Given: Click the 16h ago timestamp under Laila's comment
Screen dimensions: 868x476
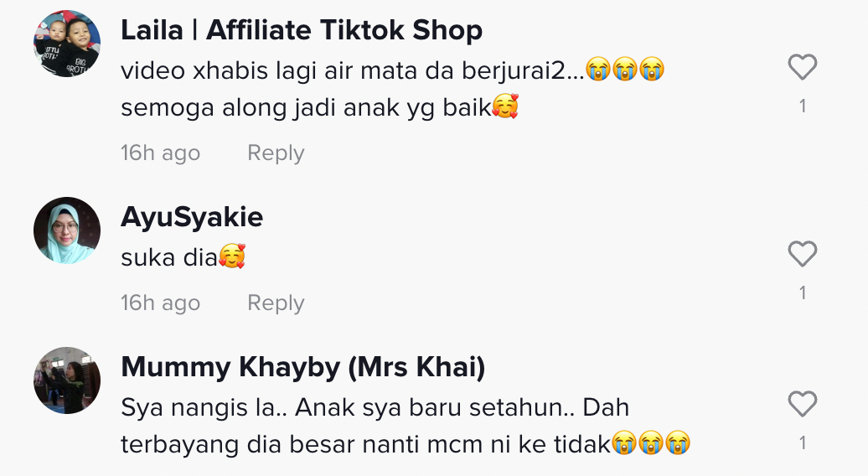Looking at the screenshot, I should [161, 153].
